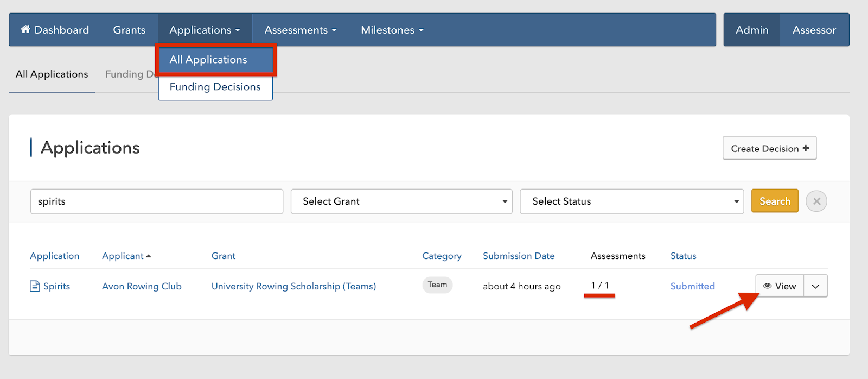Sort by the Category column header
Viewport: 868px width, 379px height.
[442, 256]
